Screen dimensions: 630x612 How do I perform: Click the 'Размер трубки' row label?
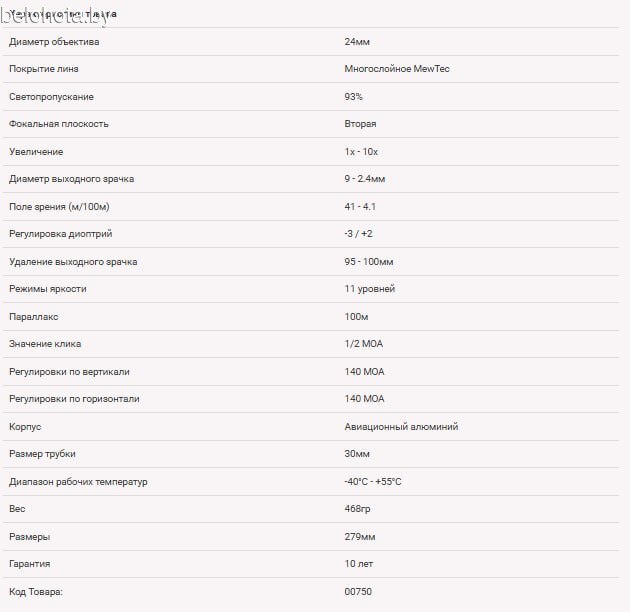pyautogui.click(x=41, y=454)
